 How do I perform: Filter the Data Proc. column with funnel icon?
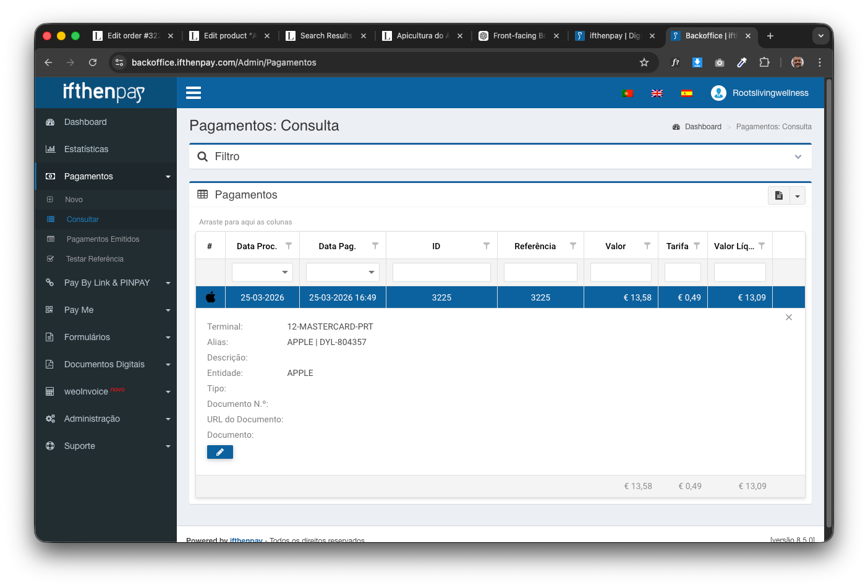[x=289, y=246]
